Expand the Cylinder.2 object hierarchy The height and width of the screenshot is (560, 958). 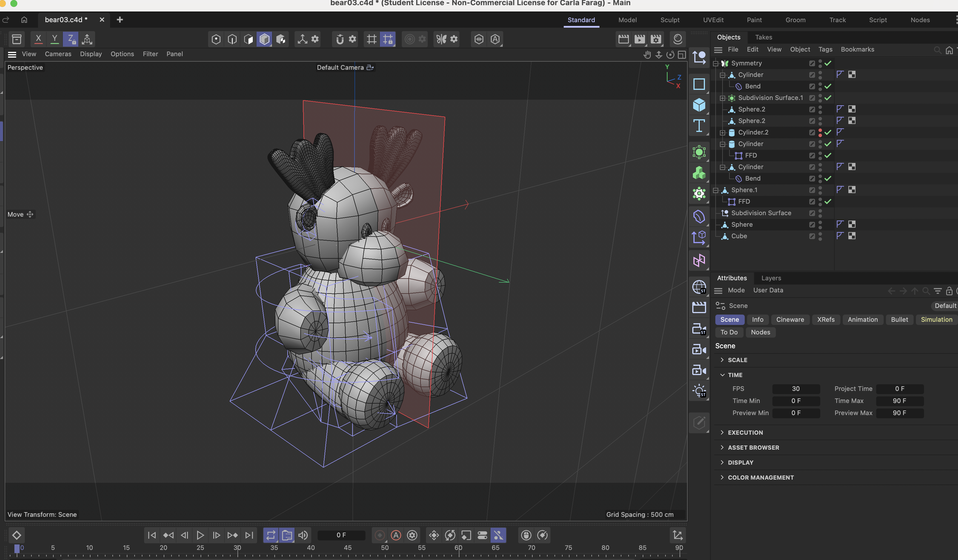click(722, 133)
